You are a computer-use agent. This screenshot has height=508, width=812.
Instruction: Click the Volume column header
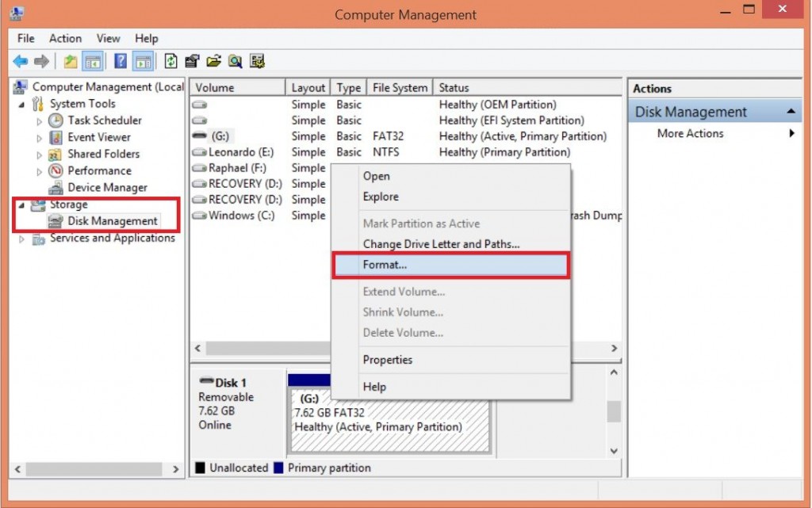215,88
